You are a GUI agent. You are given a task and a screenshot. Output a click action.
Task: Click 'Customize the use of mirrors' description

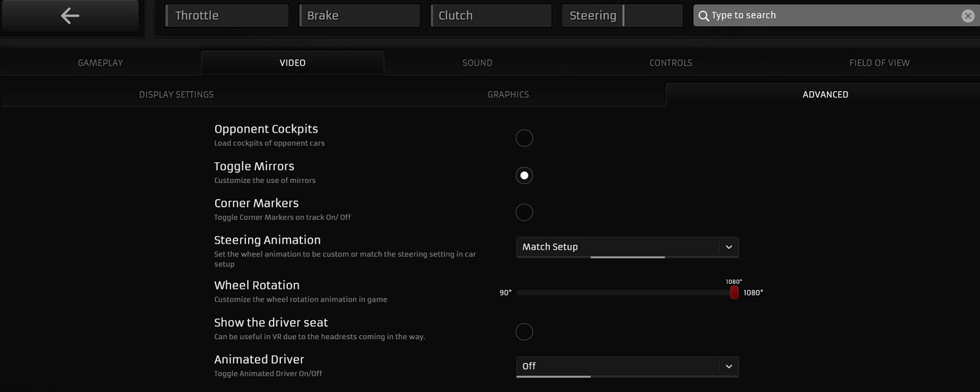pyautogui.click(x=265, y=181)
